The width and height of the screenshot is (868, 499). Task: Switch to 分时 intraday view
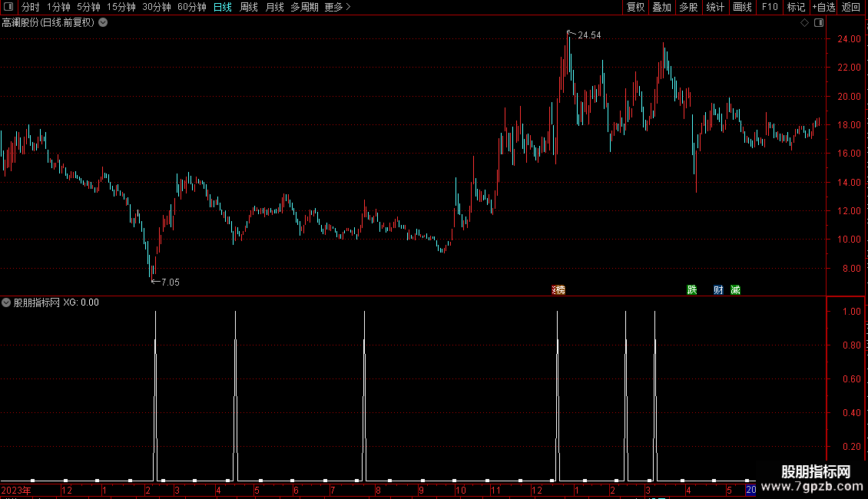(31, 7)
